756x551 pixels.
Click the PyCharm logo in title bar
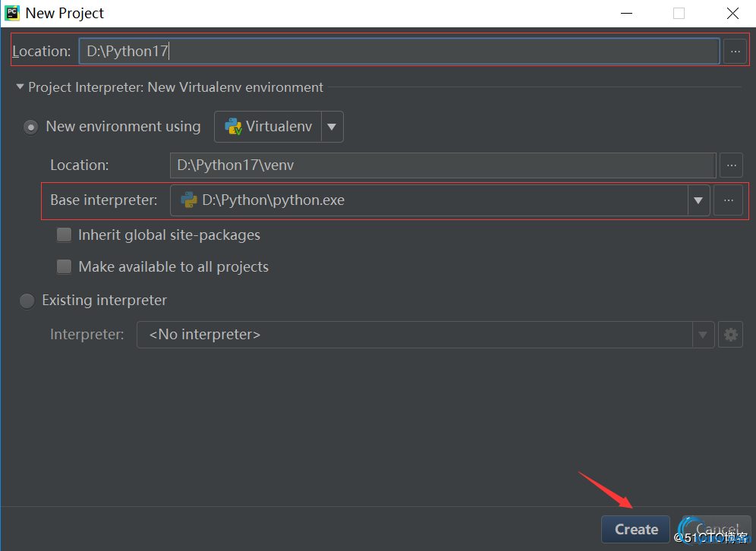coord(12,13)
